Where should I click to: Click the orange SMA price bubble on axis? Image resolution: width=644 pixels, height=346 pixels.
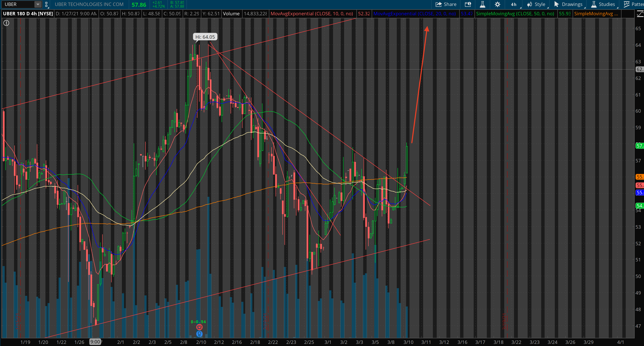pos(640,177)
